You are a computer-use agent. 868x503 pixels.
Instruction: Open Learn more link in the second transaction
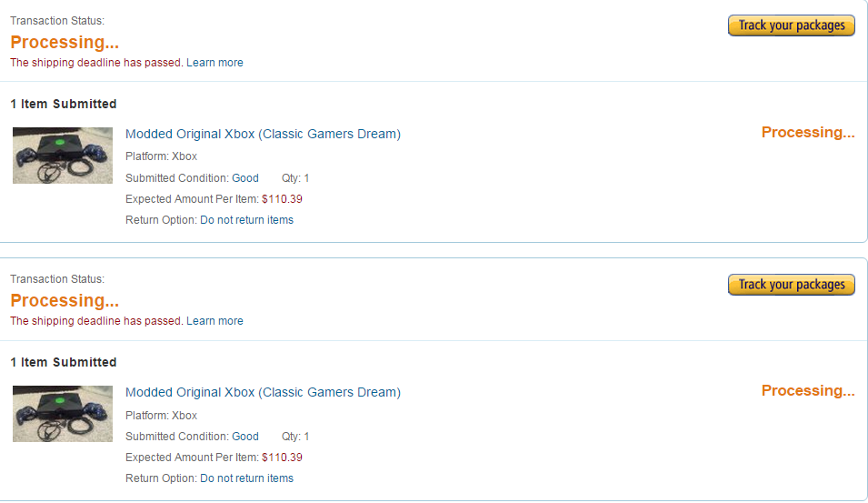(215, 321)
